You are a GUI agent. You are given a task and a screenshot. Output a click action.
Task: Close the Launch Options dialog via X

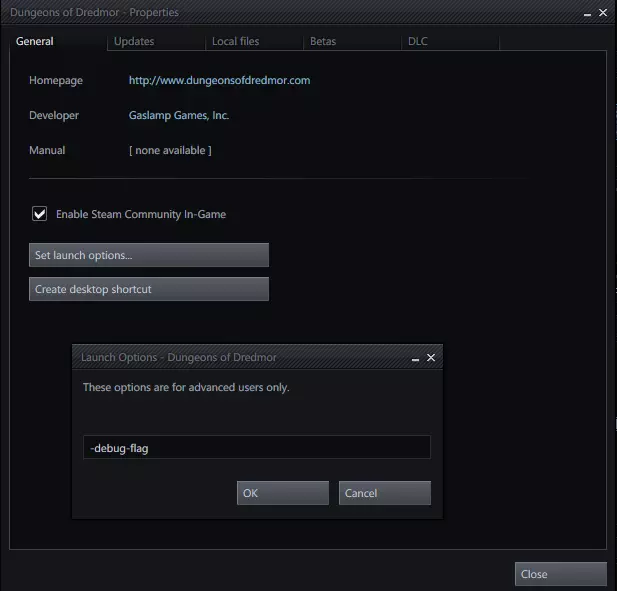click(431, 358)
